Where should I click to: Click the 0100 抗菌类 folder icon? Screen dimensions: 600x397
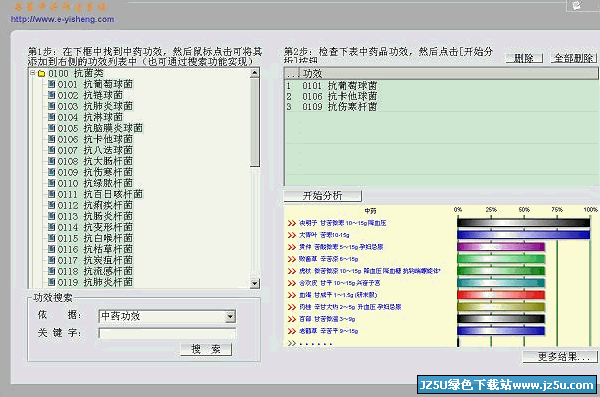(x=42, y=73)
